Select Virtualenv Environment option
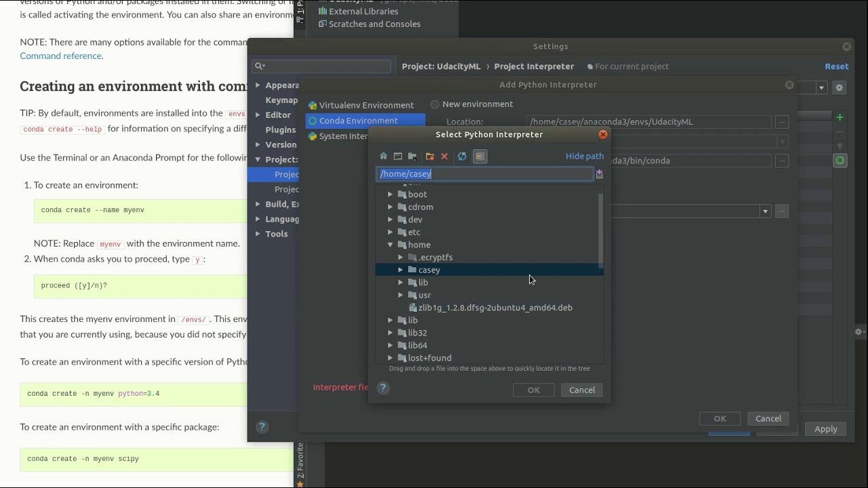Viewport: 868px width, 488px height. point(361,105)
